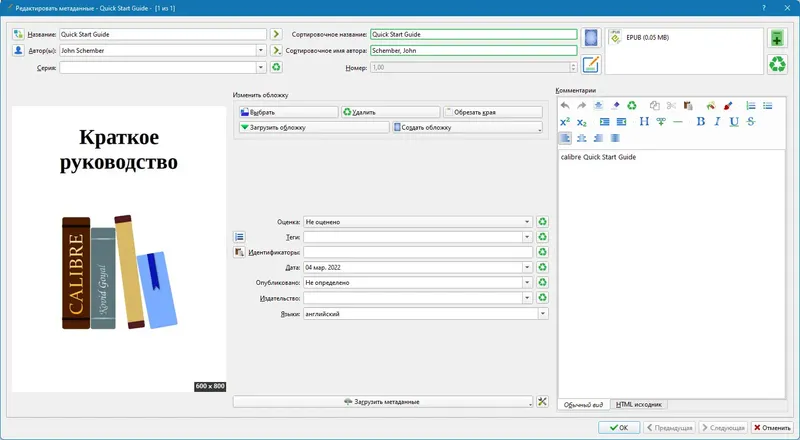Screen dimensions: 800x440
Task: Open the Языки language dropdown arrow
Action: tap(543, 314)
